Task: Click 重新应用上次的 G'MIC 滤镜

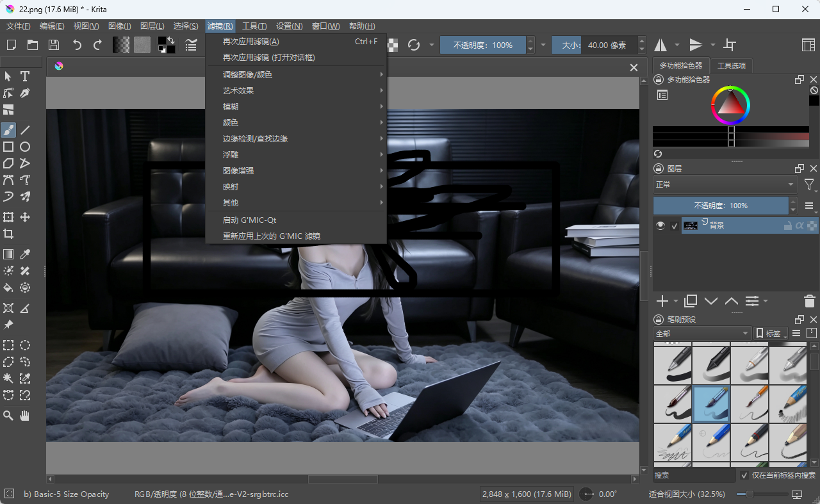Action: pyautogui.click(x=296, y=236)
